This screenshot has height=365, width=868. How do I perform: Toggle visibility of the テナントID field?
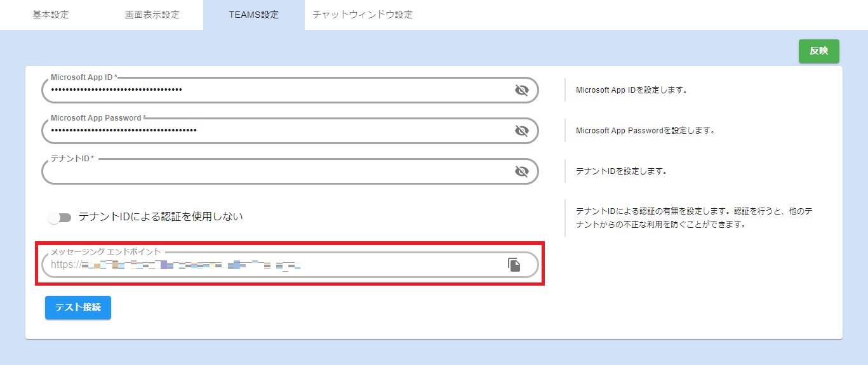(521, 171)
